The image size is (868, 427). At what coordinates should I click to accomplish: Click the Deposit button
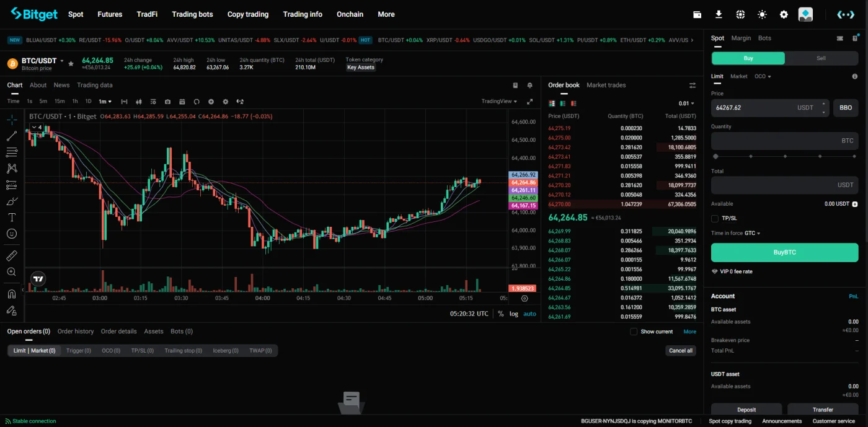(746, 410)
